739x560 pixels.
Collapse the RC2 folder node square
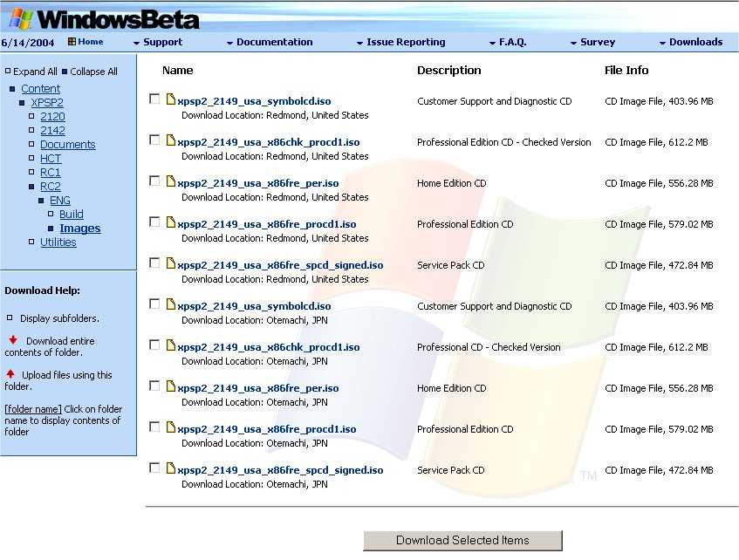pyautogui.click(x=31, y=186)
